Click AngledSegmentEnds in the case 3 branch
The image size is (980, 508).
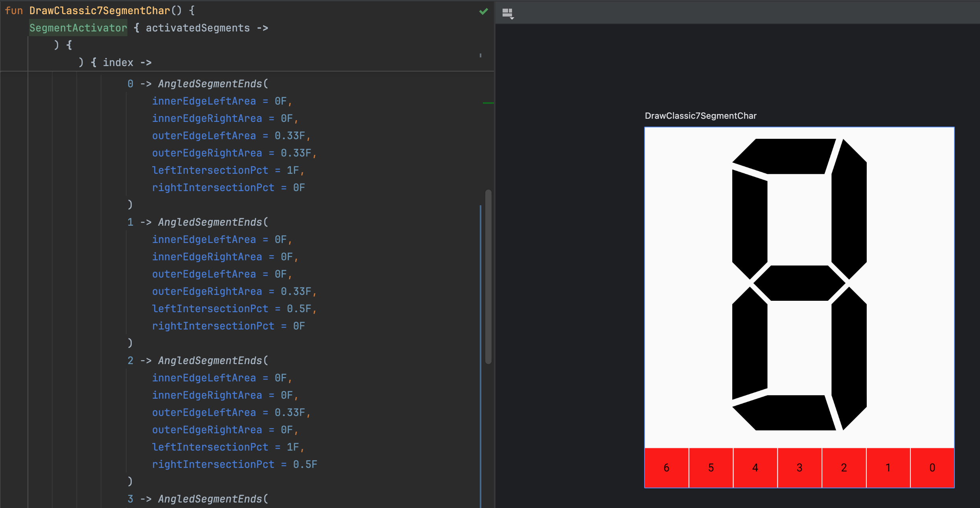pos(210,499)
